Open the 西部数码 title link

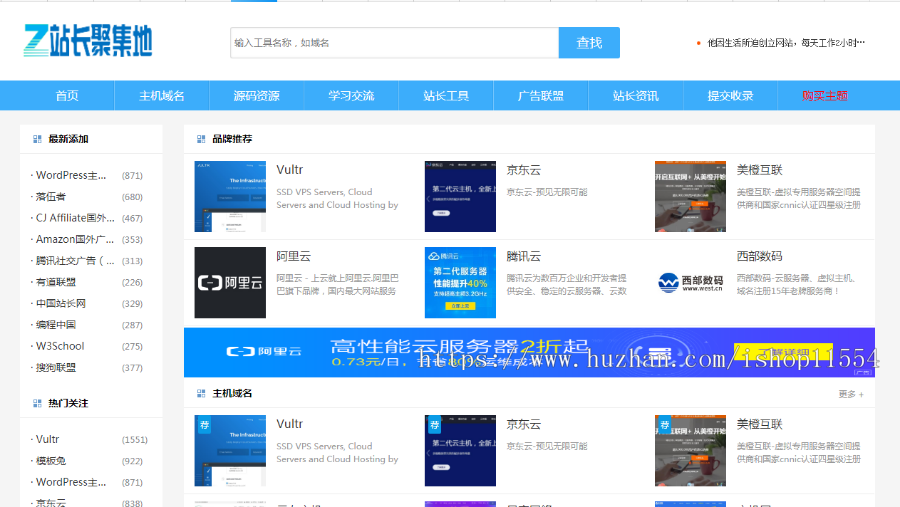[759, 256]
